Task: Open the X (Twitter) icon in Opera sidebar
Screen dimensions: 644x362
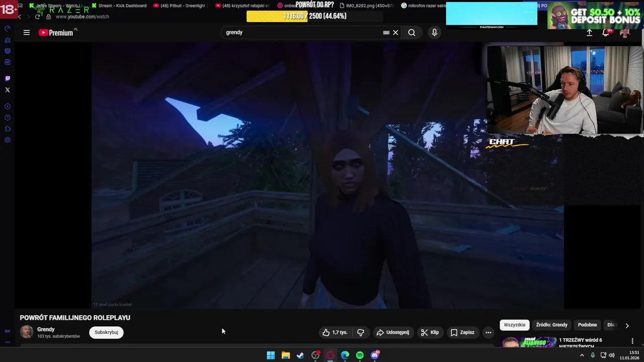Action: [x=8, y=90]
